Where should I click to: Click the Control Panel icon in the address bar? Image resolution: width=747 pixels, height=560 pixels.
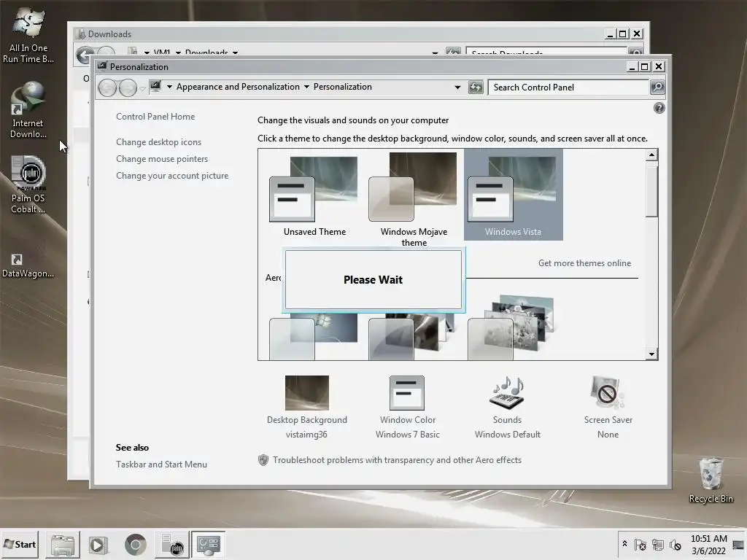tap(156, 87)
